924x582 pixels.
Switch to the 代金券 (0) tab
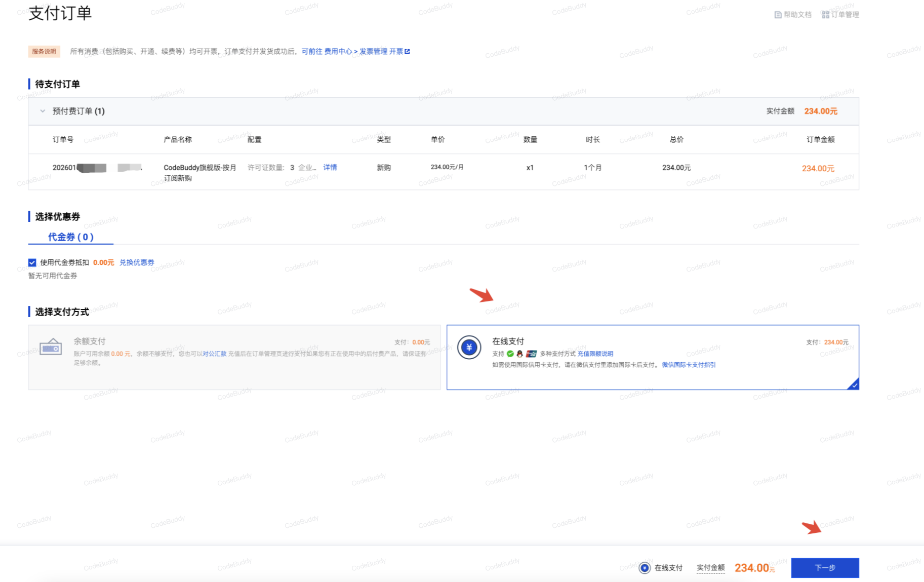(70, 237)
